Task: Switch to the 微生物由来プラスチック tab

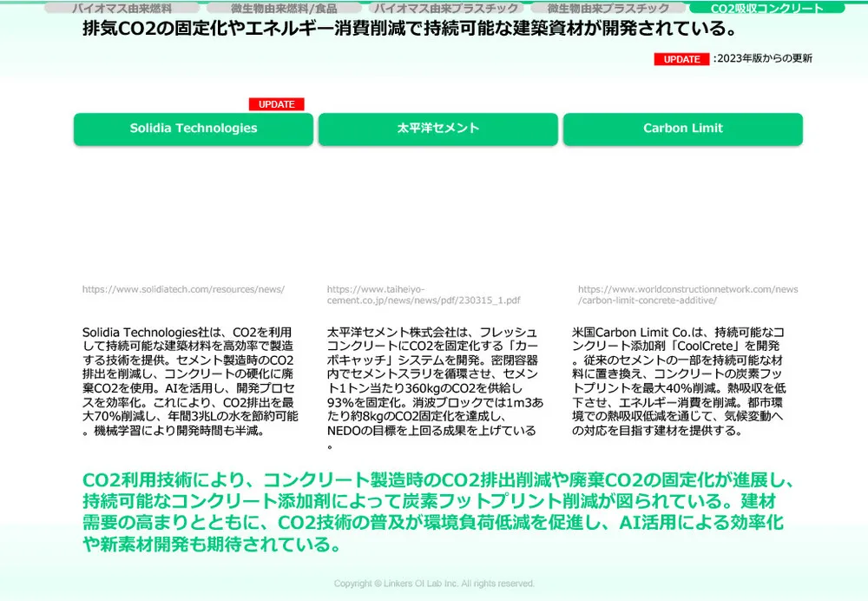Action: tap(606, 7)
